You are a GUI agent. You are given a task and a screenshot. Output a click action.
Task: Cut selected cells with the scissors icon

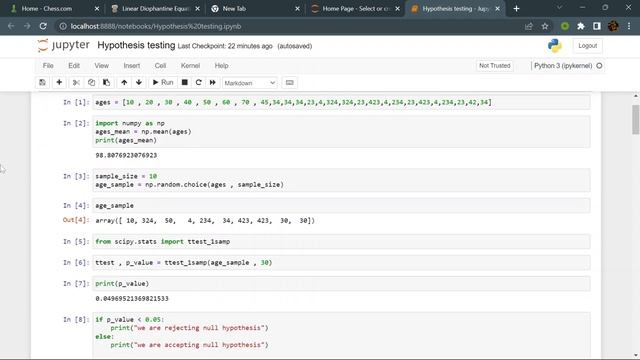point(76,82)
